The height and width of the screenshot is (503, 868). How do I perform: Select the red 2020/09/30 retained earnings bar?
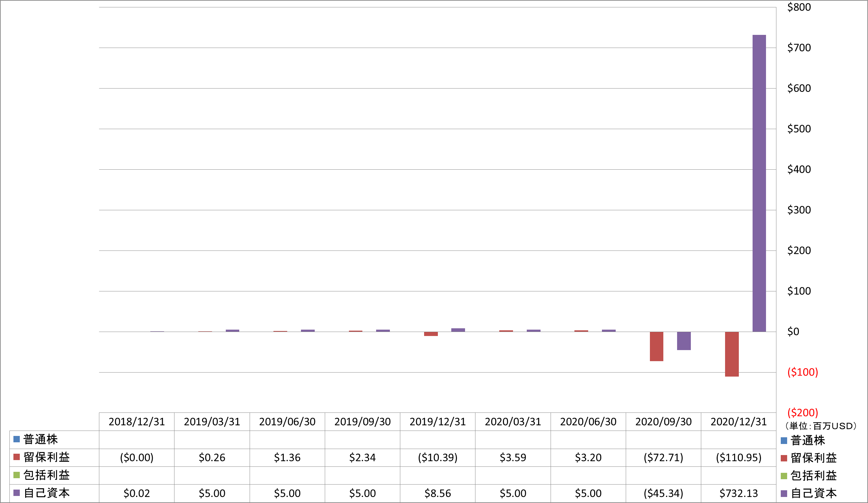tap(657, 346)
